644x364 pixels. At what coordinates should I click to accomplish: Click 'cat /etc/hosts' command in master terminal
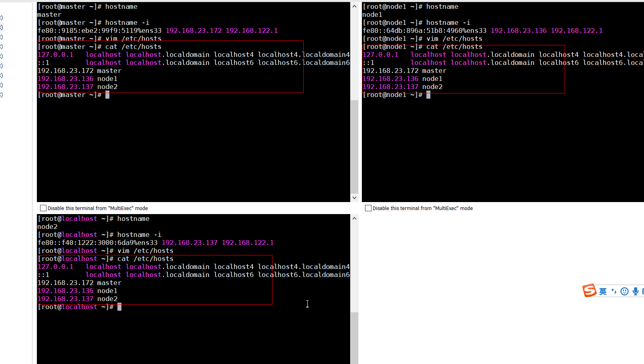pos(133,47)
